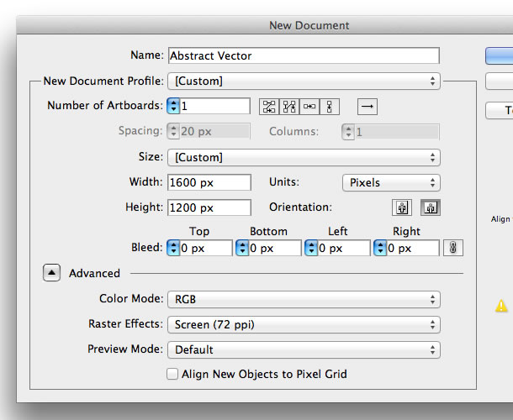Click the Top bleed stepper arrows

[x=174, y=248]
